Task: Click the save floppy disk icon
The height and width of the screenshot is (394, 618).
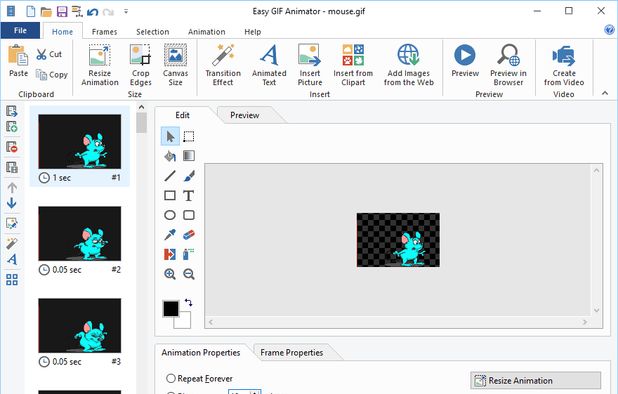Action: (62, 11)
